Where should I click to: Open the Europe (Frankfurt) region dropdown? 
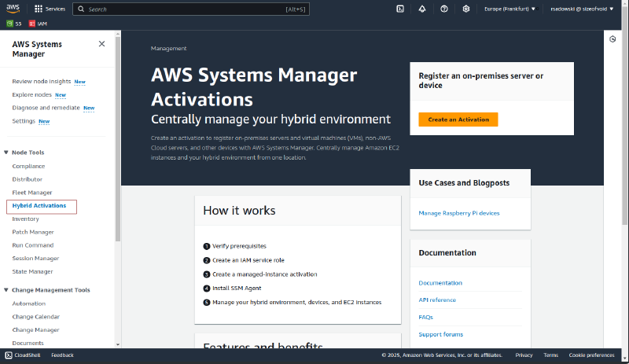point(510,9)
